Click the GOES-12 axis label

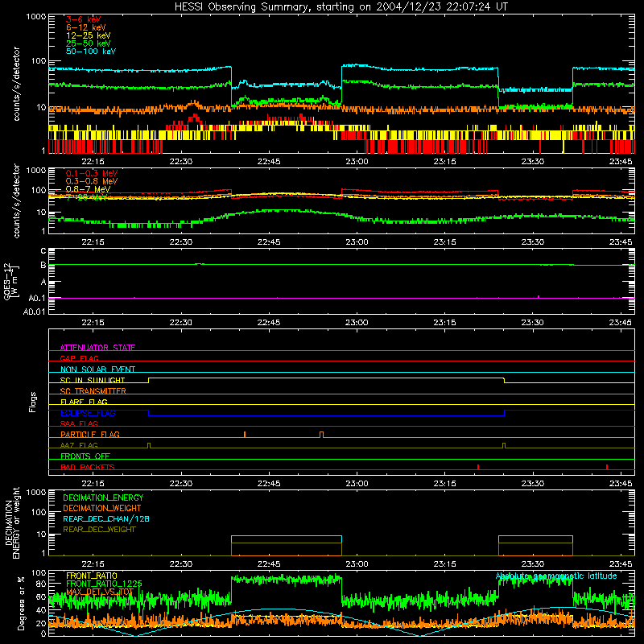tap(10, 281)
